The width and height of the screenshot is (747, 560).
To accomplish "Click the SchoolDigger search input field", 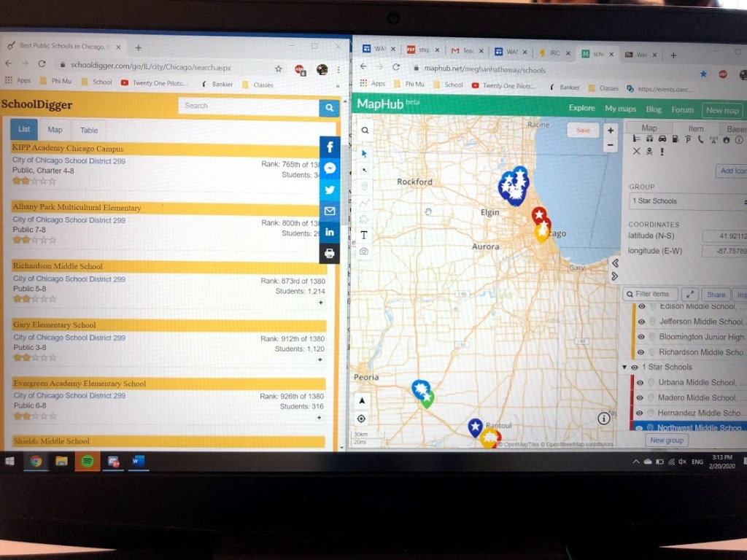I will 248,106.
